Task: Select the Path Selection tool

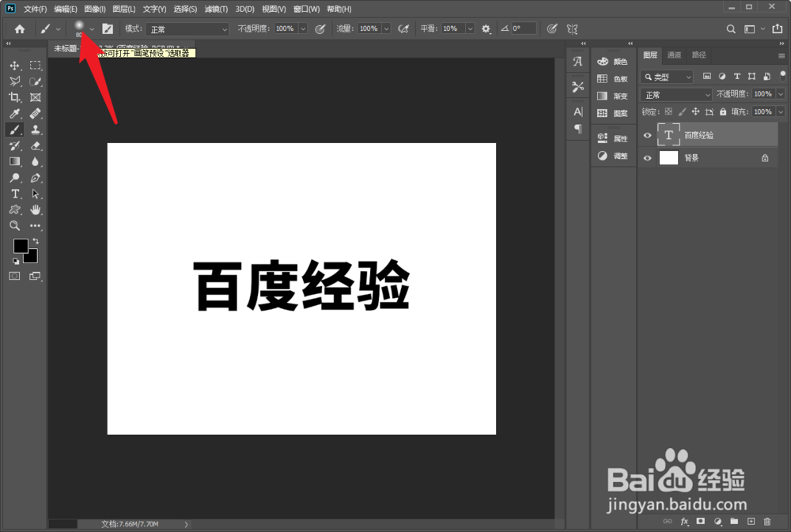Action: click(x=36, y=194)
